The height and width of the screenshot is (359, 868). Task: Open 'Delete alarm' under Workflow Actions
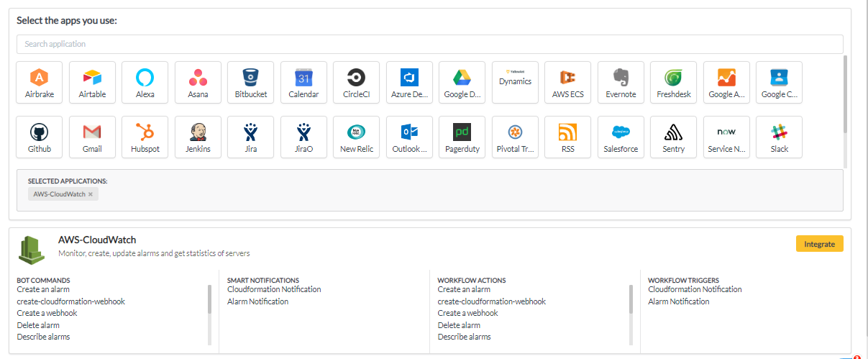459,325
